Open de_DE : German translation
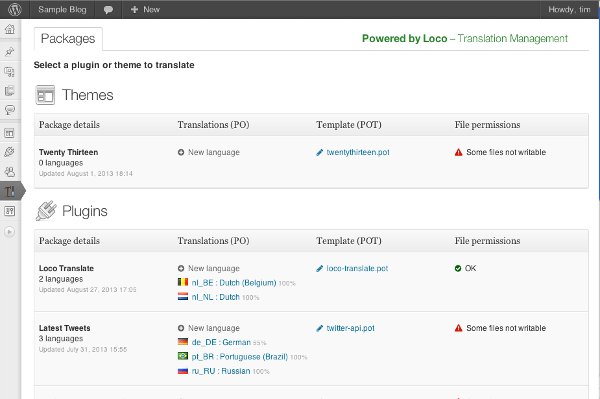The height and width of the screenshot is (399, 600). (221, 342)
